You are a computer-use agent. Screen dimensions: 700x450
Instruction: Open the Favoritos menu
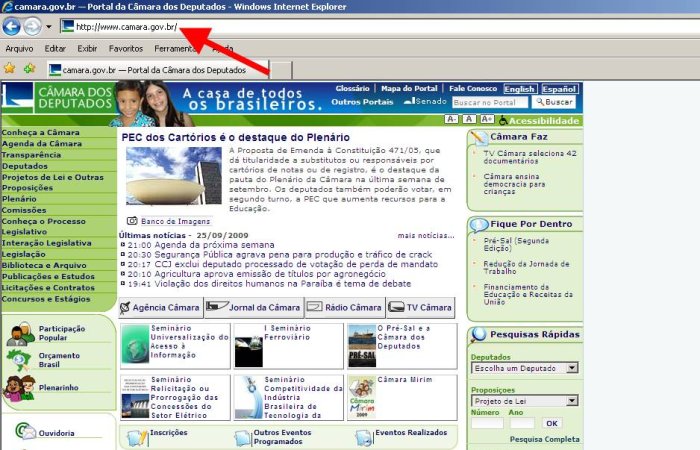pyautogui.click(x=125, y=48)
